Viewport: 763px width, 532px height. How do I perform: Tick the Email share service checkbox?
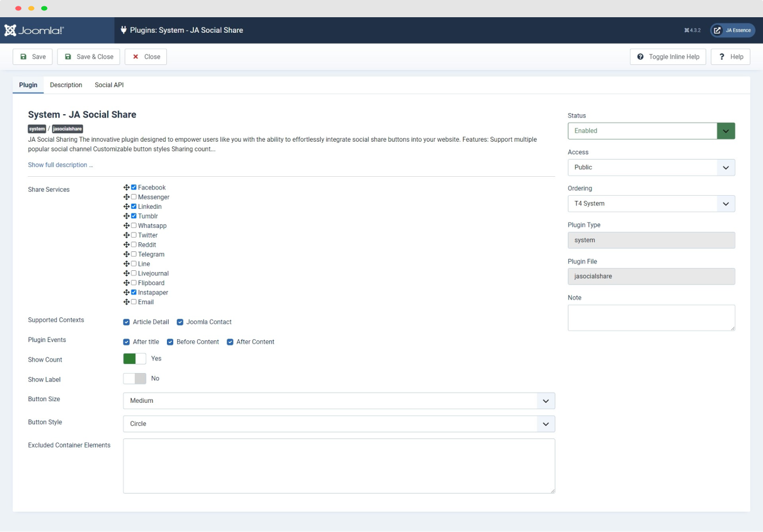134,301
